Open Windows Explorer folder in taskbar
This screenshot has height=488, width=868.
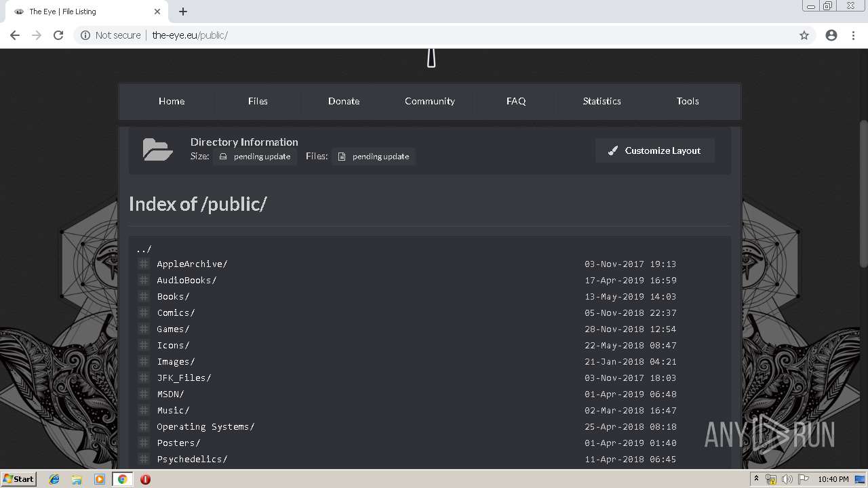coord(77,479)
